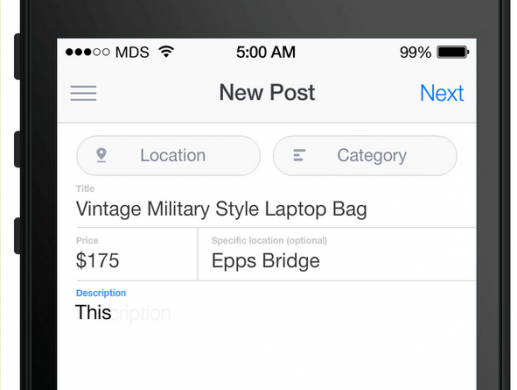Select the $175 price field

[x=137, y=255]
